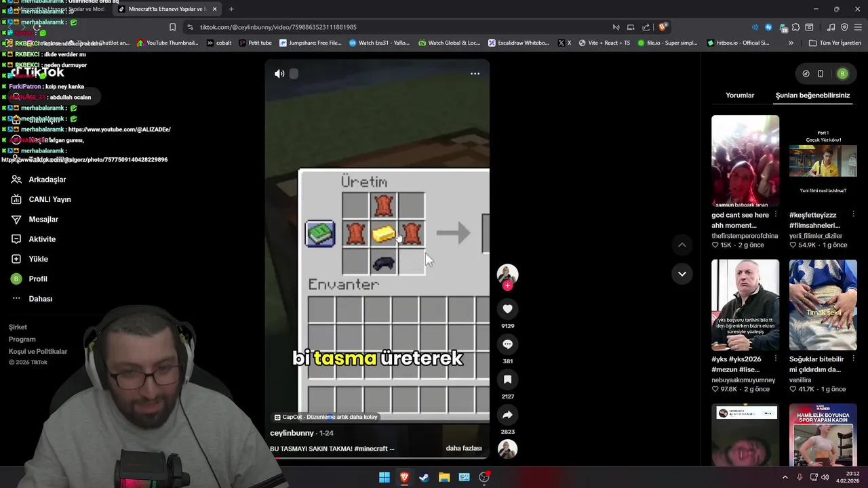Open File Explorer from the taskbar
Screen dimensions: 868x488
click(x=444, y=477)
